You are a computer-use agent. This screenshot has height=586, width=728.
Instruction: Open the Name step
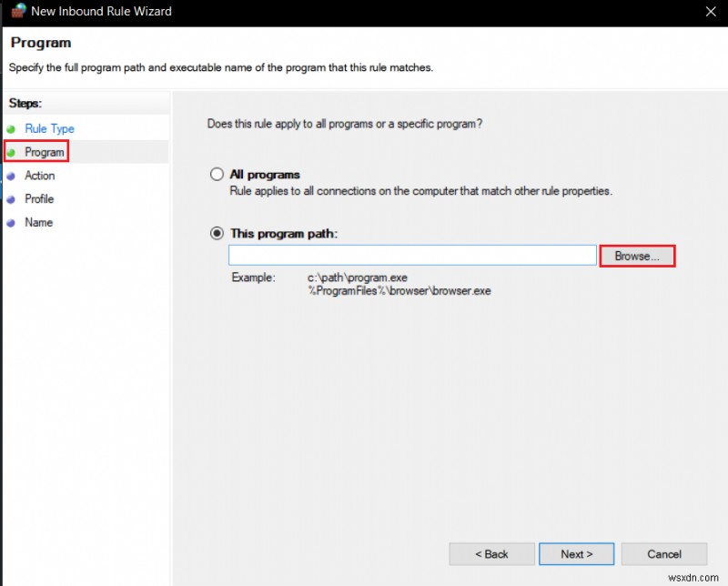[x=38, y=222]
